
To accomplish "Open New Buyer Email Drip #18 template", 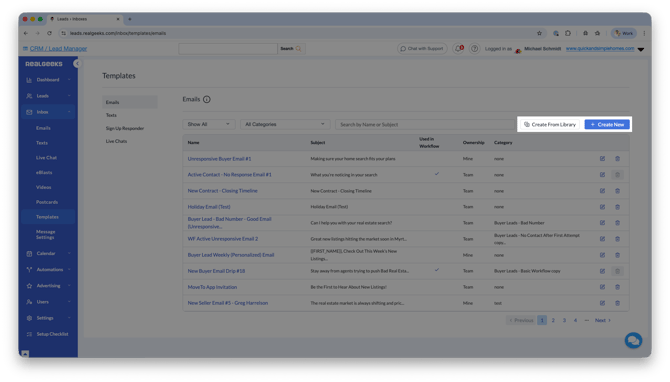I will point(216,271).
